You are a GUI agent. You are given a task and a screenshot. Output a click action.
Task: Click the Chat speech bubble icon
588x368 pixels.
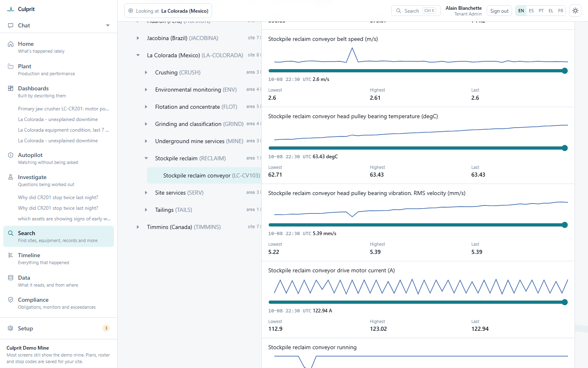click(x=11, y=25)
